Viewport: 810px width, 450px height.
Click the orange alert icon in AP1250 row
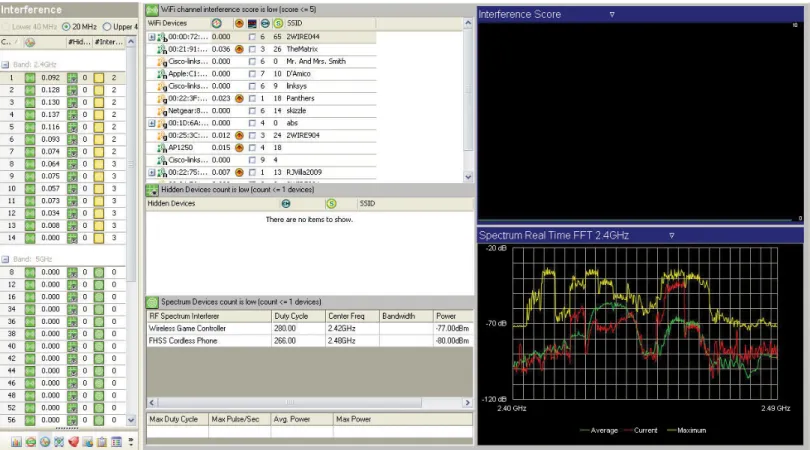coord(239,148)
